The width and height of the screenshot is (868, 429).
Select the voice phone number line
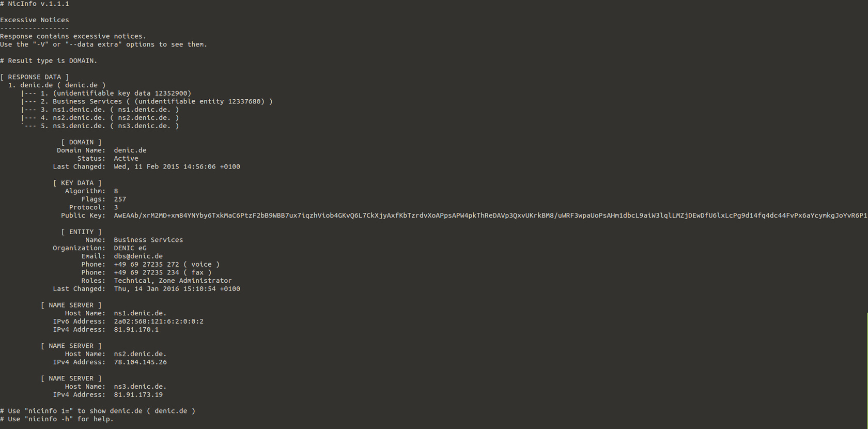166,265
